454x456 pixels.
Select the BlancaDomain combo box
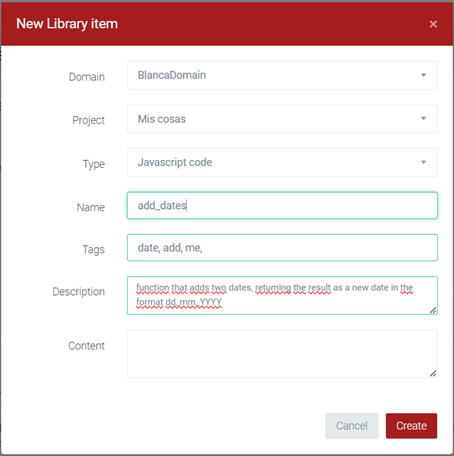coord(282,75)
